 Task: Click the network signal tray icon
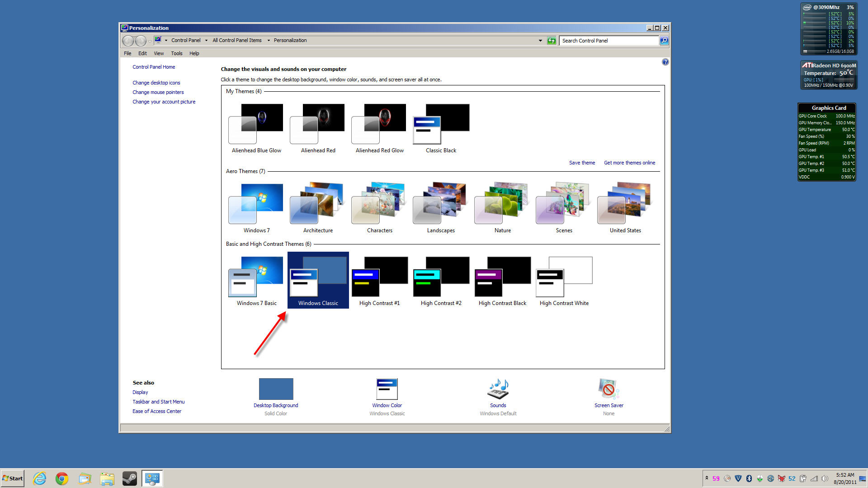(814, 479)
